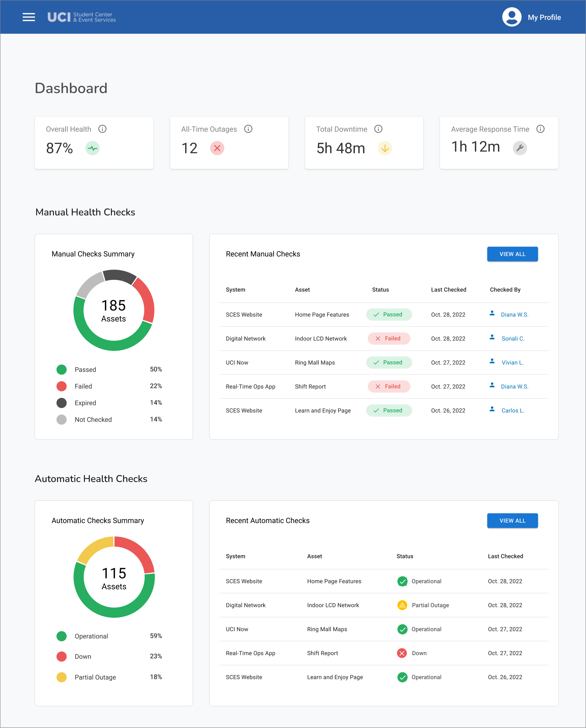
Task: Click the All-Time Outages info icon
Action: click(x=248, y=129)
